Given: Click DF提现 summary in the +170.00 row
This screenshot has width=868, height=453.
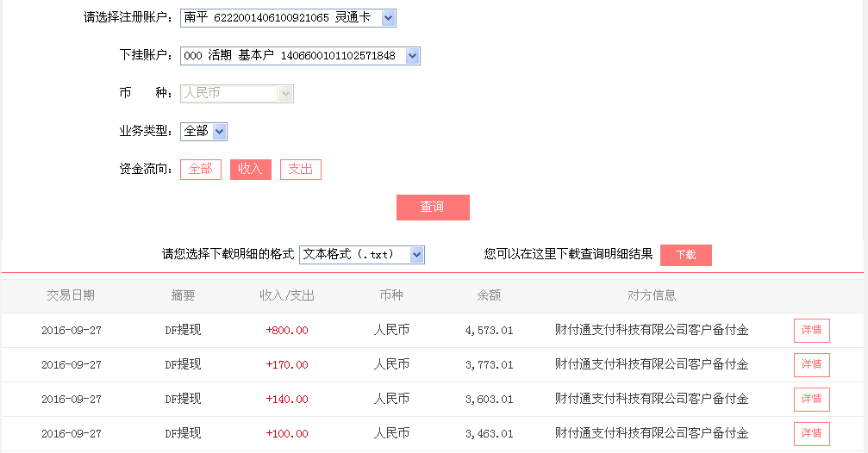Looking at the screenshot, I should 184,365.
